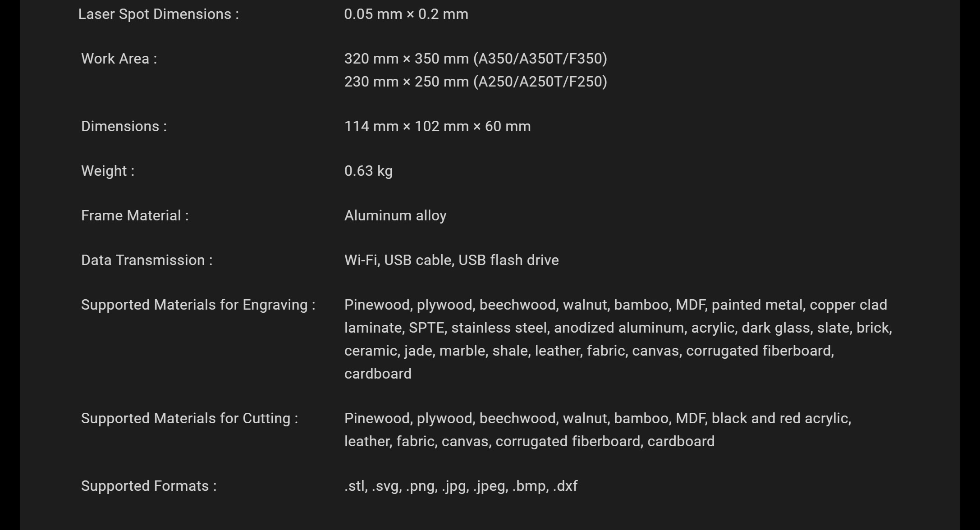Image resolution: width=980 pixels, height=530 pixels.
Task: Click the Supported Formats label
Action: 149,486
